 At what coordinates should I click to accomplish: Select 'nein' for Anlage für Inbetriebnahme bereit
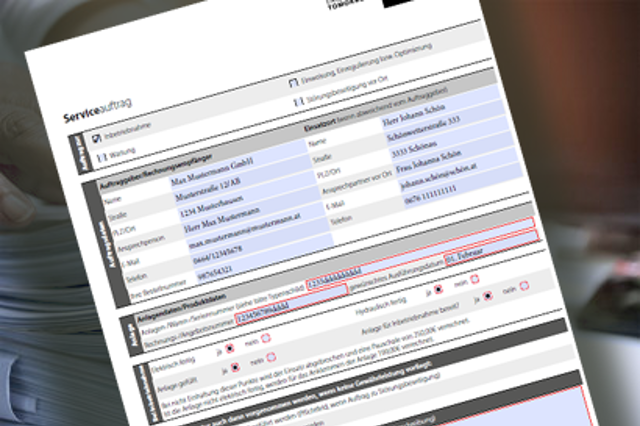[524, 286]
